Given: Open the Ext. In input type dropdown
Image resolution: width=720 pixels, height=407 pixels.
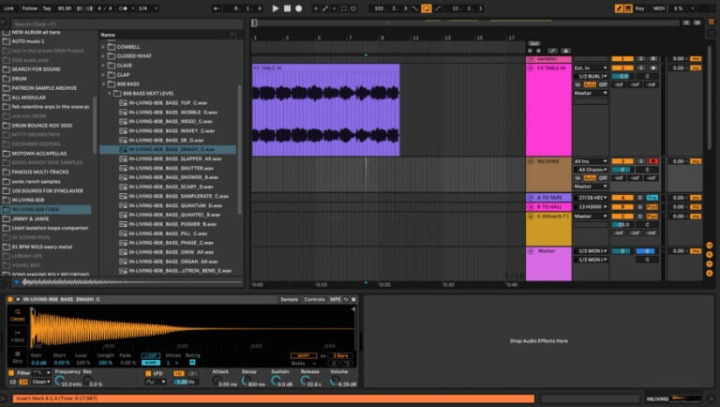Looking at the screenshot, I should click(x=591, y=68).
